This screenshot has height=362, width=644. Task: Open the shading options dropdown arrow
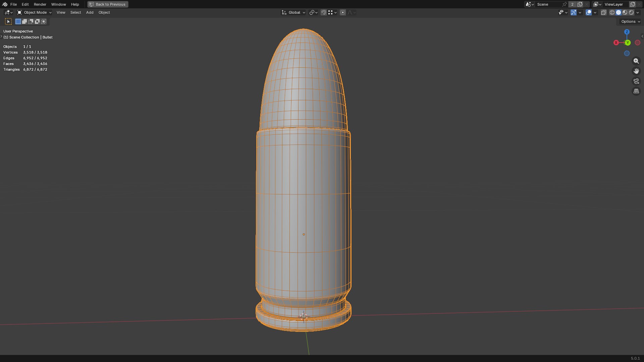coord(638,12)
